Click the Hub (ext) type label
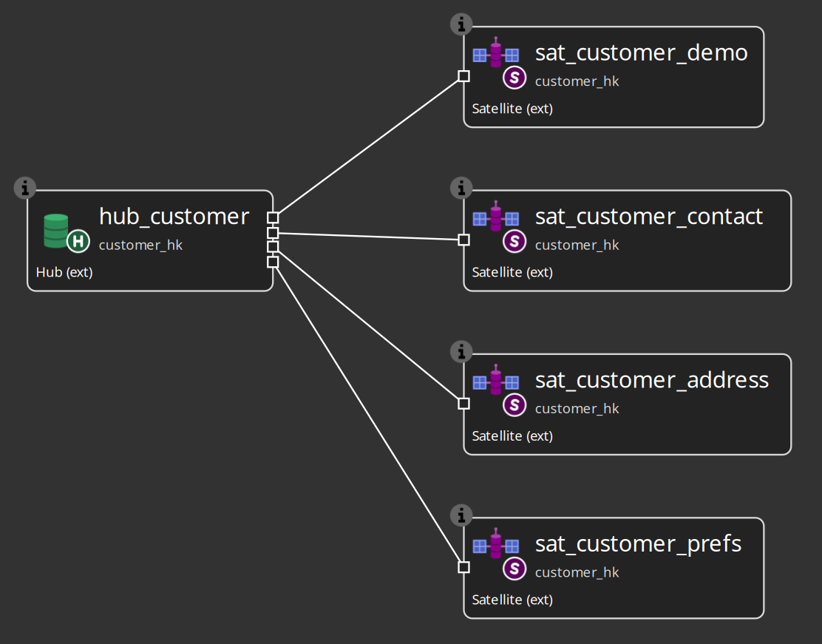 (64, 272)
